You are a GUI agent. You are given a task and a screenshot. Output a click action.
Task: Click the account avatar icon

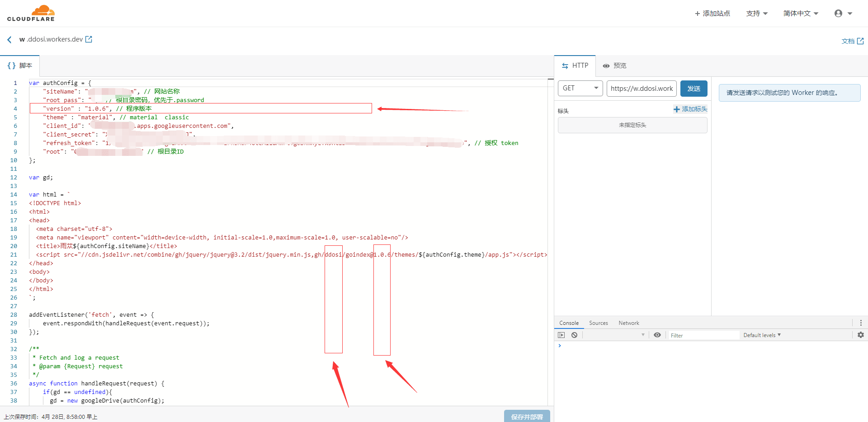pyautogui.click(x=838, y=14)
